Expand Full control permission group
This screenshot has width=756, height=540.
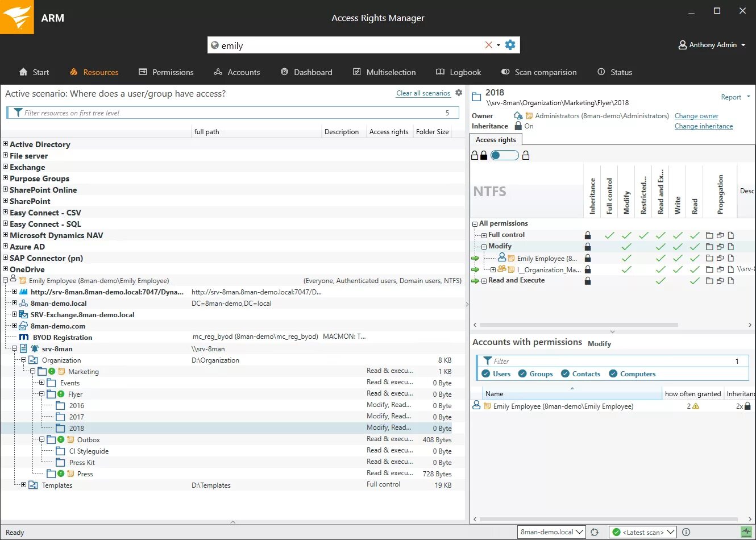tap(484, 235)
